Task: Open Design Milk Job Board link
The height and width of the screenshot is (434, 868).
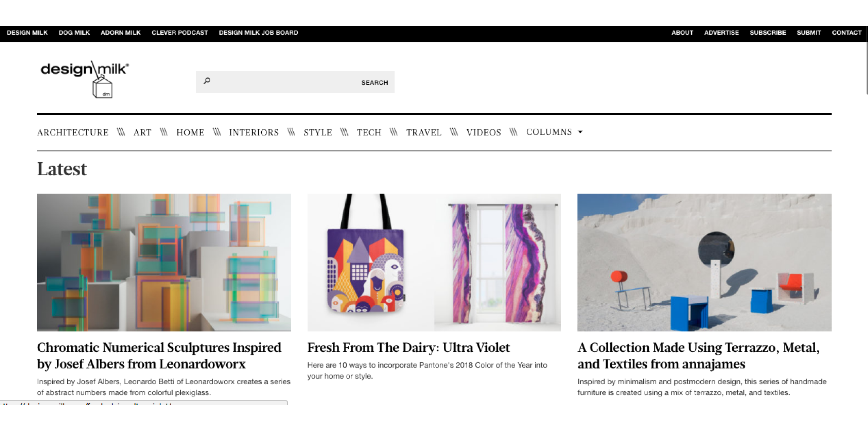Action: pos(258,33)
